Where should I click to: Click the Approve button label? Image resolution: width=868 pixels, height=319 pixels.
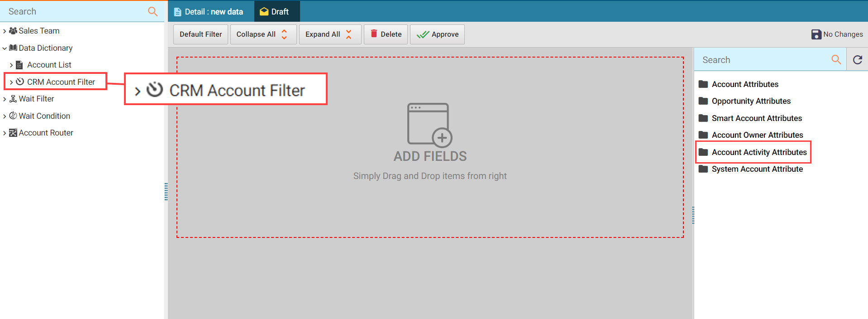tap(445, 34)
